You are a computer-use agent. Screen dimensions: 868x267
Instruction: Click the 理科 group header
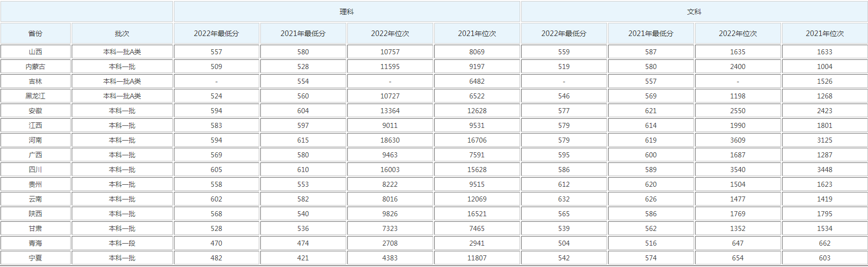point(346,12)
